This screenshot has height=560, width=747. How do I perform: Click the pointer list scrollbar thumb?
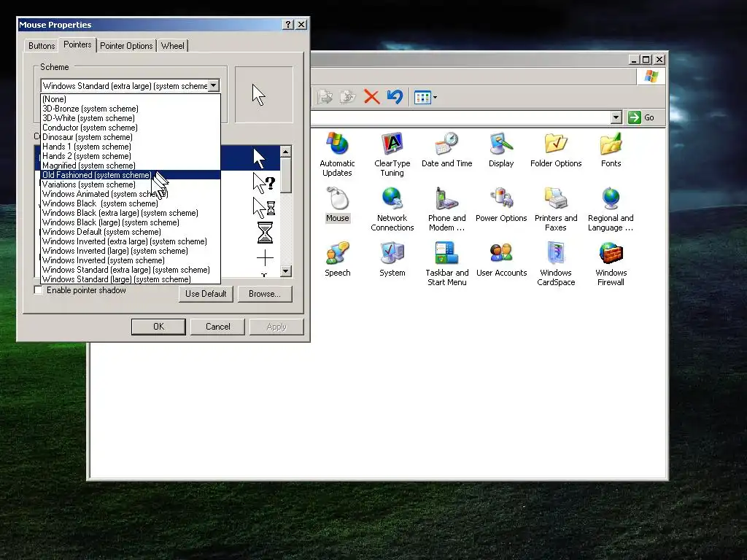[x=285, y=175]
